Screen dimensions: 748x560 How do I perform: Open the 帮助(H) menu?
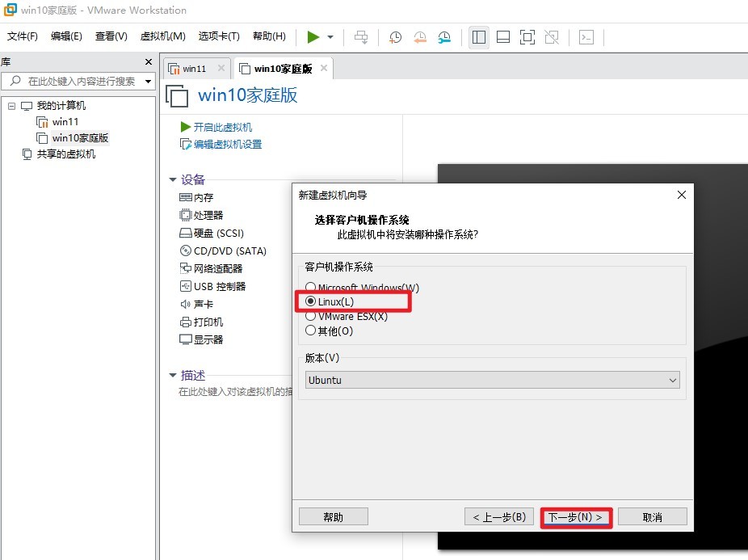tap(269, 36)
